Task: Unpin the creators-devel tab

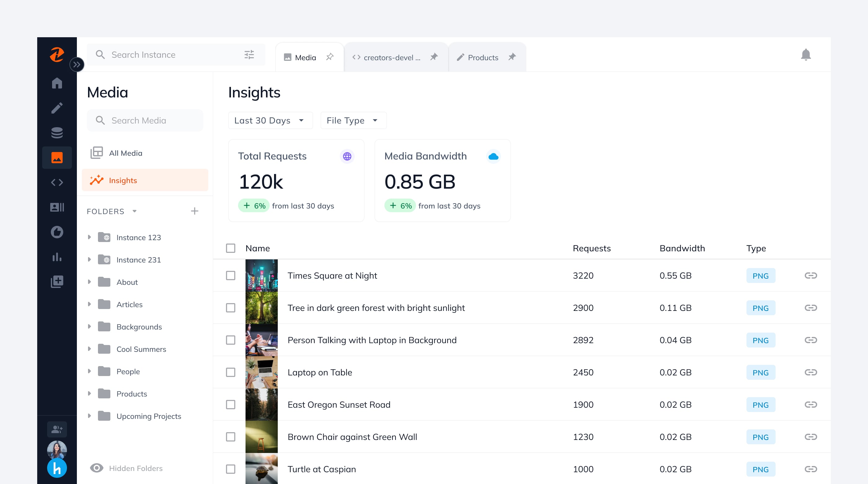Action: [434, 57]
